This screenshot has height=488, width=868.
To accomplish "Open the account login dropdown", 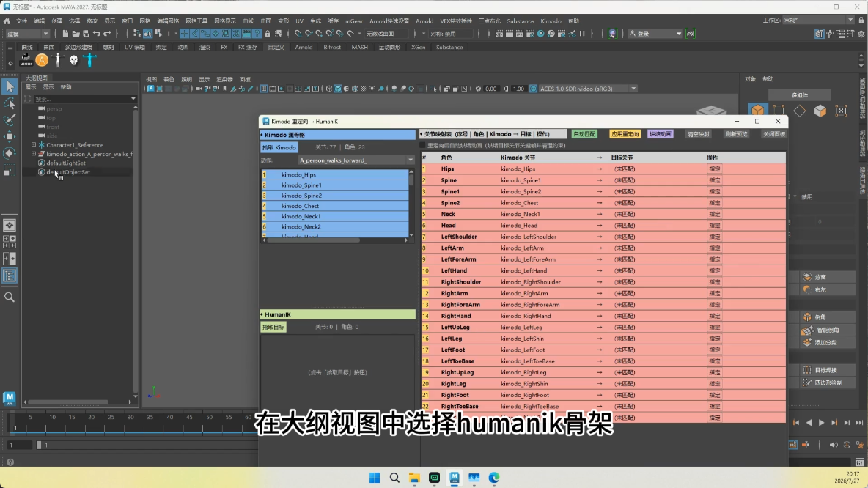I will click(655, 34).
